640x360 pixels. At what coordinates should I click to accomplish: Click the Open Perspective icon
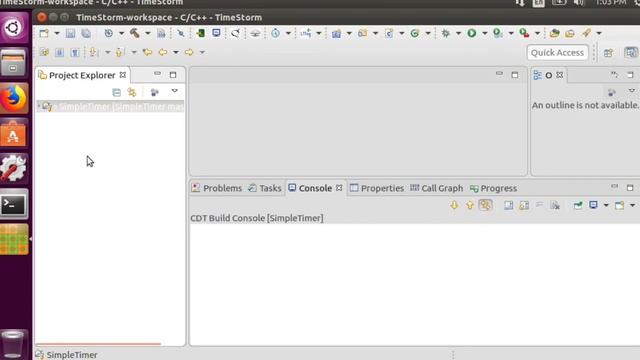[x=608, y=53]
